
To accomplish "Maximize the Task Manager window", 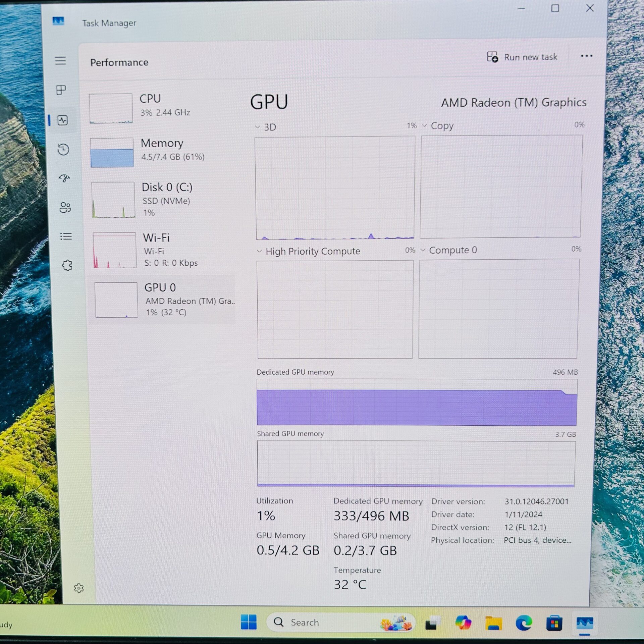I will [555, 8].
